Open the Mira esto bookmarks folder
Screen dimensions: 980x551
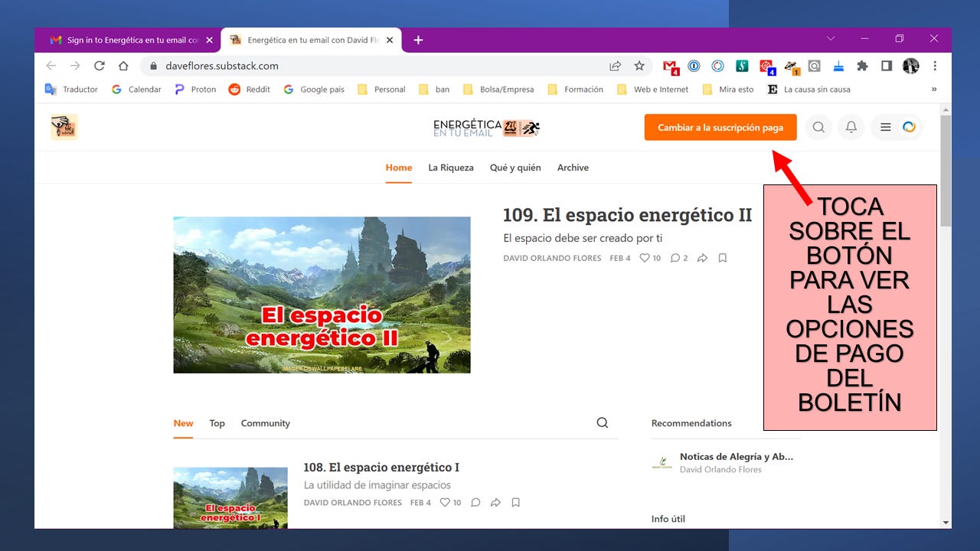(727, 90)
